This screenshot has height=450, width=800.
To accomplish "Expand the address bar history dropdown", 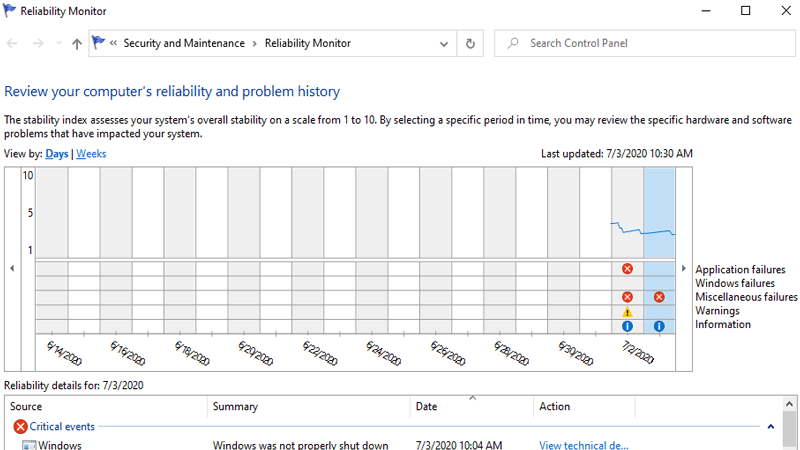I will [x=444, y=44].
